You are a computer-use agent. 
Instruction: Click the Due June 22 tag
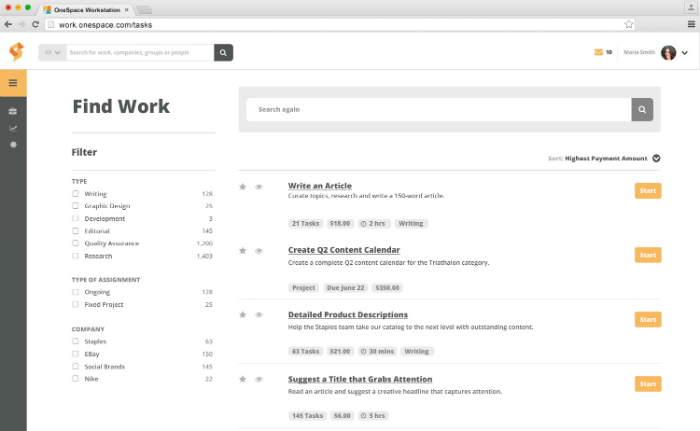click(x=346, y=288)
